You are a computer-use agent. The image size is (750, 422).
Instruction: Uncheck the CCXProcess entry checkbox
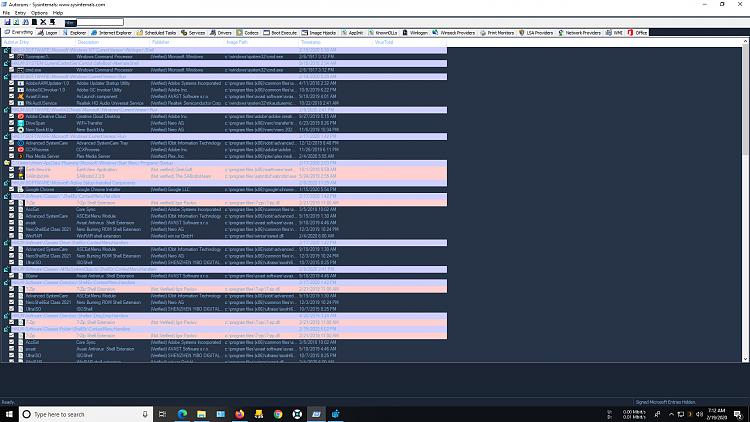tap(11, 149)
